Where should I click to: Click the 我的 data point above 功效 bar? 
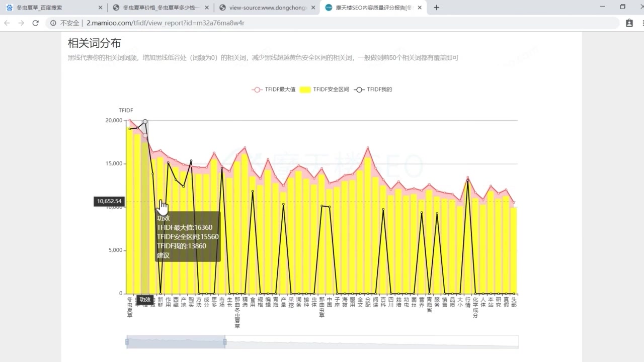coord(145,121)
